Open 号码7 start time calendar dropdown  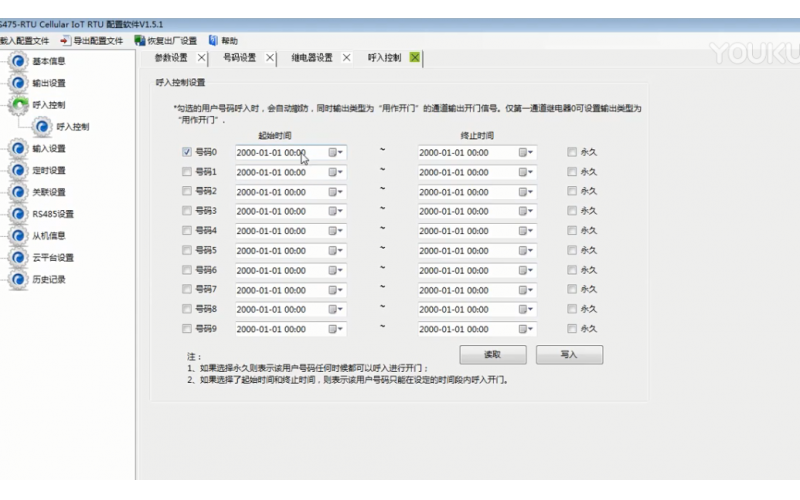[336, 290]
